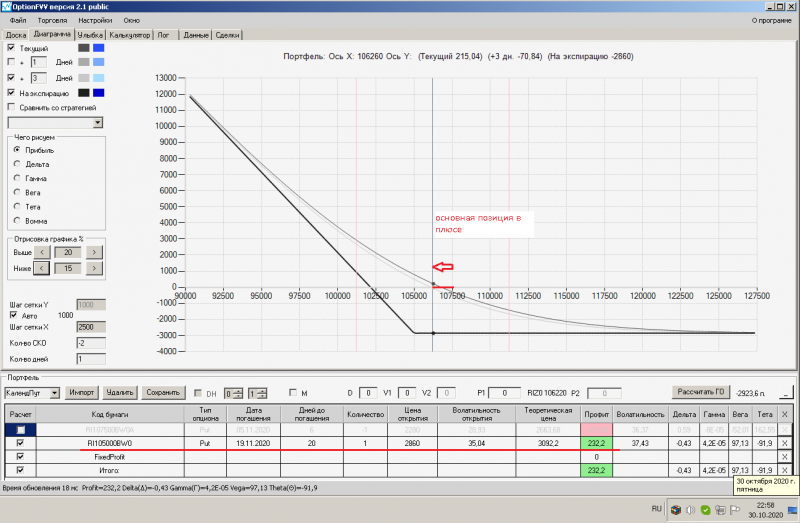Select the Вомма radio button
The image size is (800, 523).
click(17, 220)
